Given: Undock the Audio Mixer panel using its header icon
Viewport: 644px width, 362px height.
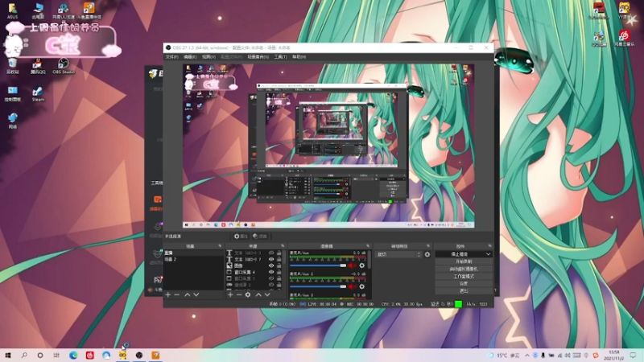Looking at the screenshot, I should click(x=368, y=246).
